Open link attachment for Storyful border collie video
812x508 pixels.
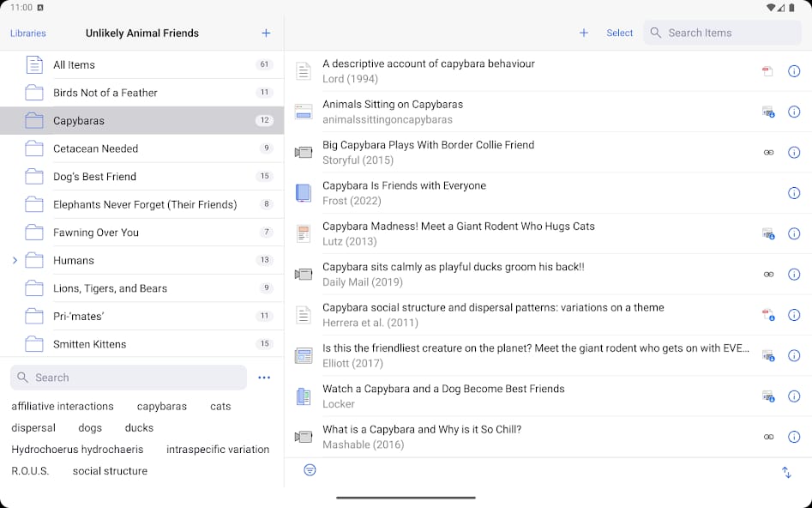click(x=768, y=153)
